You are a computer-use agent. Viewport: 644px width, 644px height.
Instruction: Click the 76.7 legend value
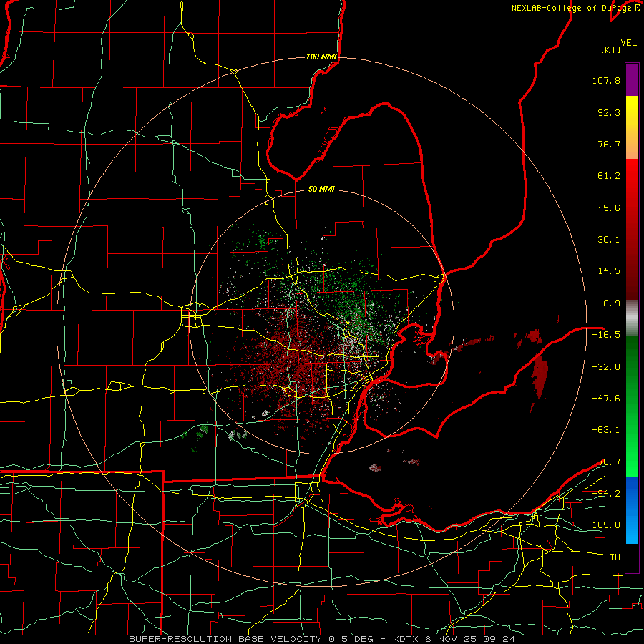pyautogui.click(x=609, y=144)
